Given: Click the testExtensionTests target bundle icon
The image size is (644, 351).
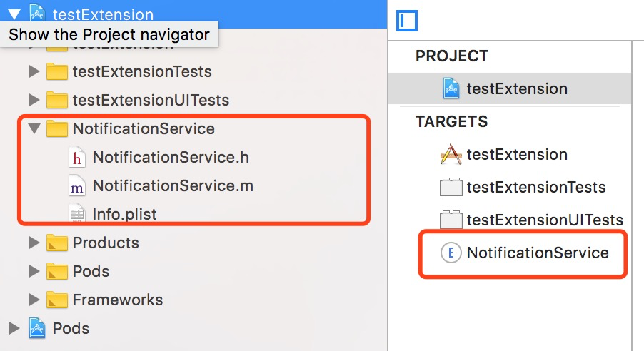Looking at the screenshot, I should coord(451,188).
